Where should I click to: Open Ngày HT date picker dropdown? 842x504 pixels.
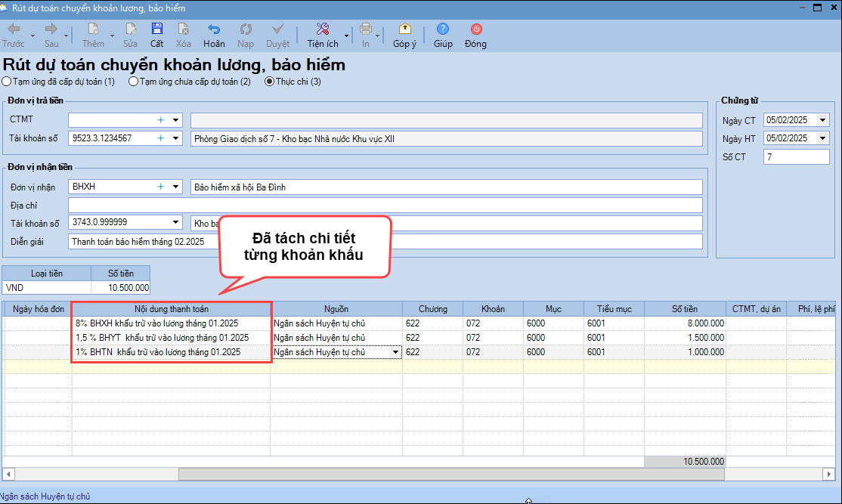pos(822,138)
